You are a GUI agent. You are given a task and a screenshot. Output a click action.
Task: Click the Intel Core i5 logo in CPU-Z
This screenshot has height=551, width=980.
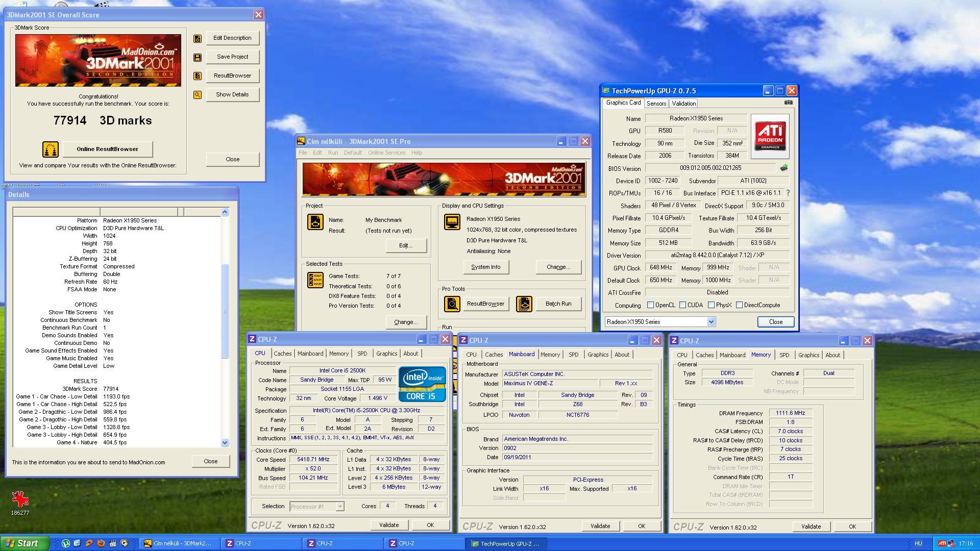coord(422,384)
